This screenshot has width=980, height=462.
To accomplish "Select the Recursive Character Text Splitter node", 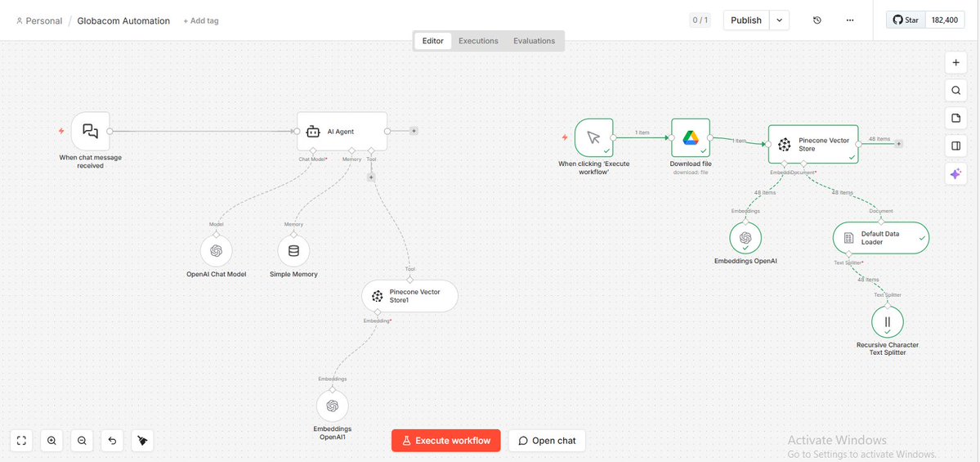I will [888, 323].
